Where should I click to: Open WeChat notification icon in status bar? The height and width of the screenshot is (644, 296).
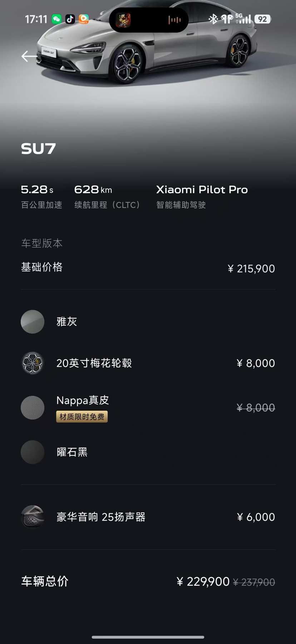click(x=56, y=19)
